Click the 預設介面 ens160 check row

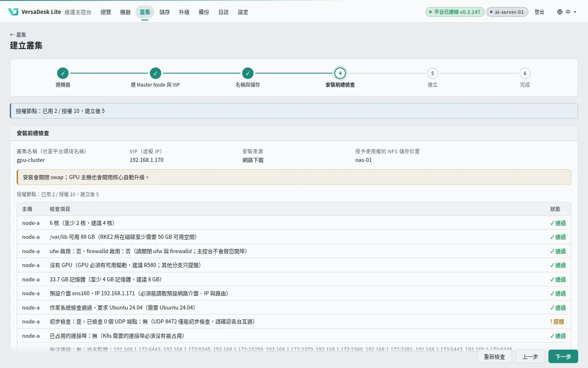click(294, 293)
